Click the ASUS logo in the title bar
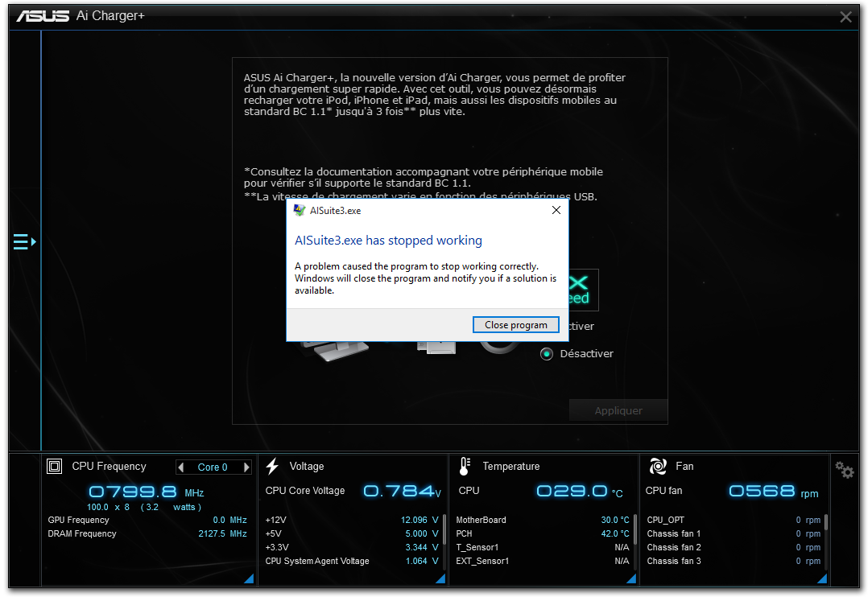 pos(43,16)
